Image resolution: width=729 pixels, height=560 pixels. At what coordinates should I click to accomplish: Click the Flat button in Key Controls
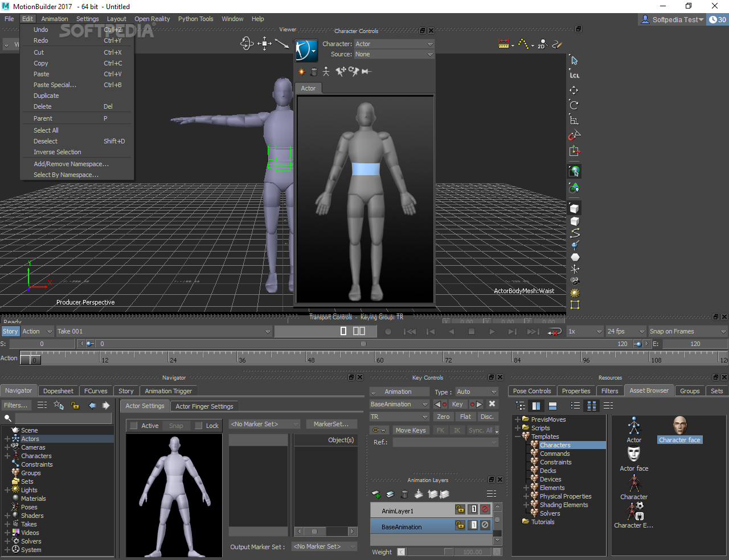pyautogui.click(x=465, y=417)
